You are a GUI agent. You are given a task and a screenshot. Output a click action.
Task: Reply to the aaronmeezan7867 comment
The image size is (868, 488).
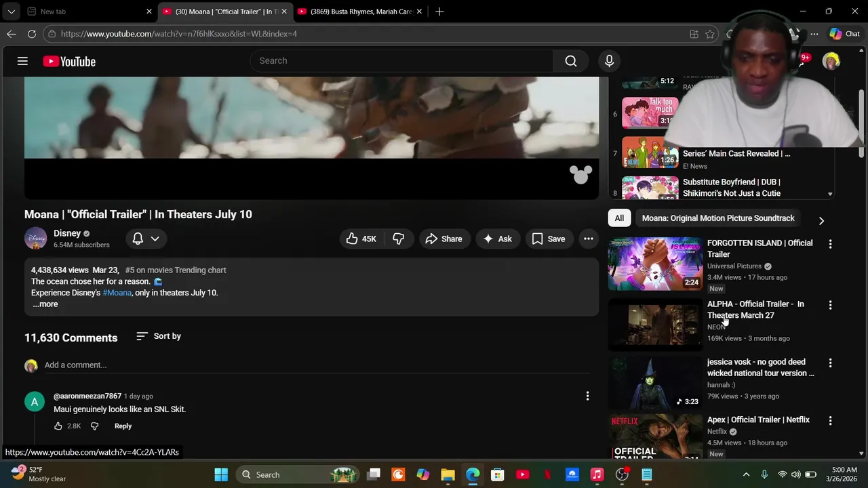[x=123, y=426]
